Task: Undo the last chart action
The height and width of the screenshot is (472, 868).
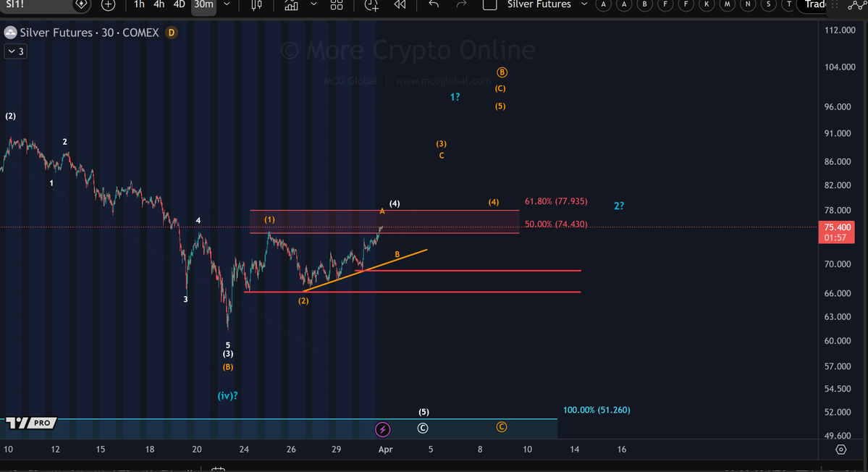Action: pos(434,4)
